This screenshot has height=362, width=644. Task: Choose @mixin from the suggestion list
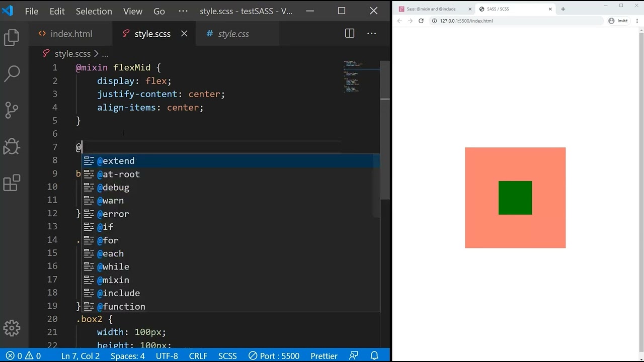coord(231,280)
